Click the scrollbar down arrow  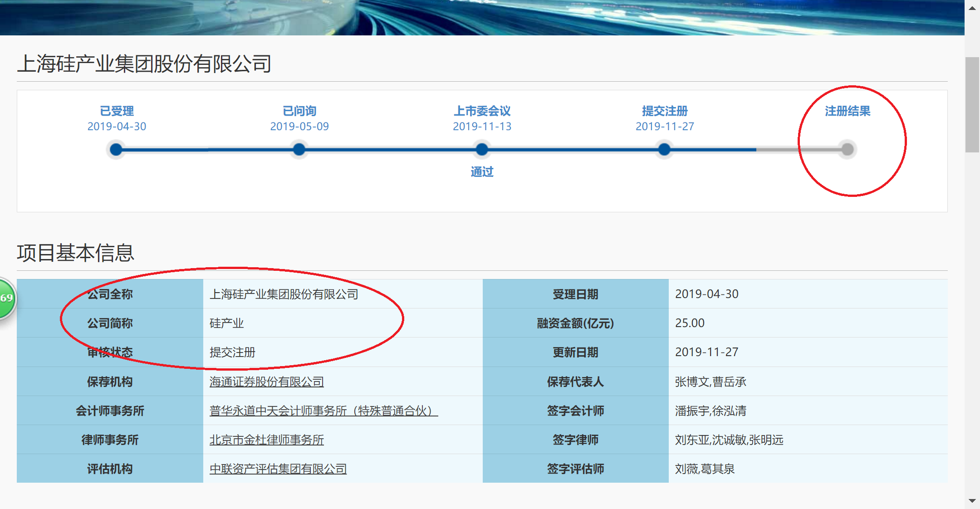pos(972,501)
